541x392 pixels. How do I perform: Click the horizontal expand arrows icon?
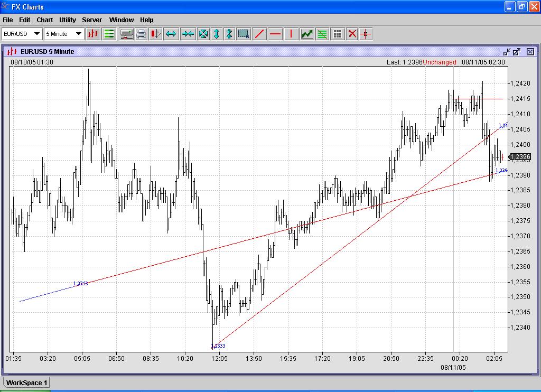point(171,34)
